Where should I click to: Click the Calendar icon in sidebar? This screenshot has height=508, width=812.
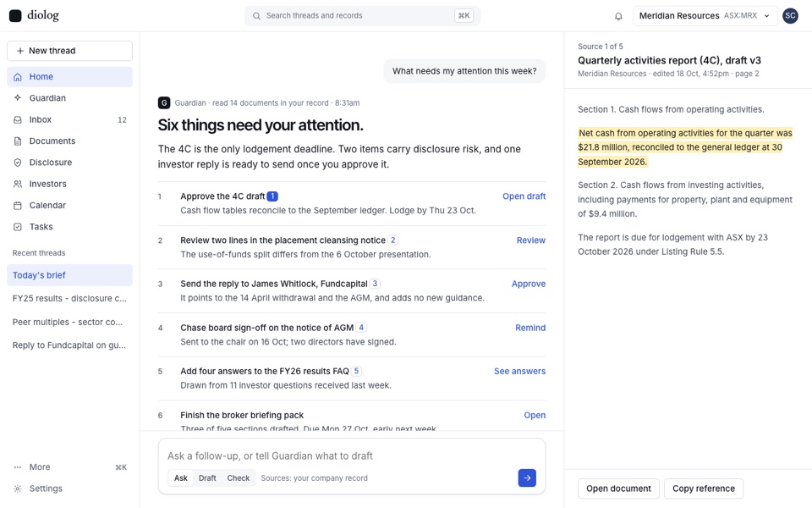[18, 205]
